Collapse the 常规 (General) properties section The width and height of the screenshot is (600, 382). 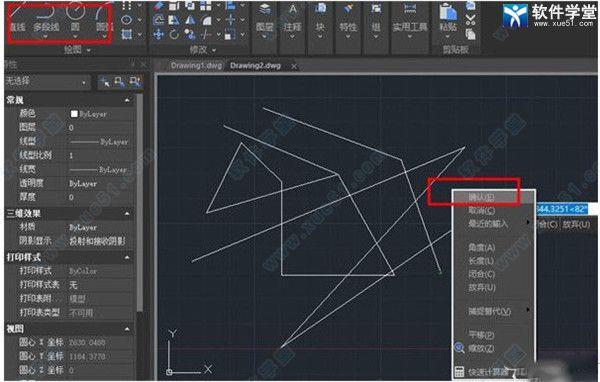(x=127, y=100)
